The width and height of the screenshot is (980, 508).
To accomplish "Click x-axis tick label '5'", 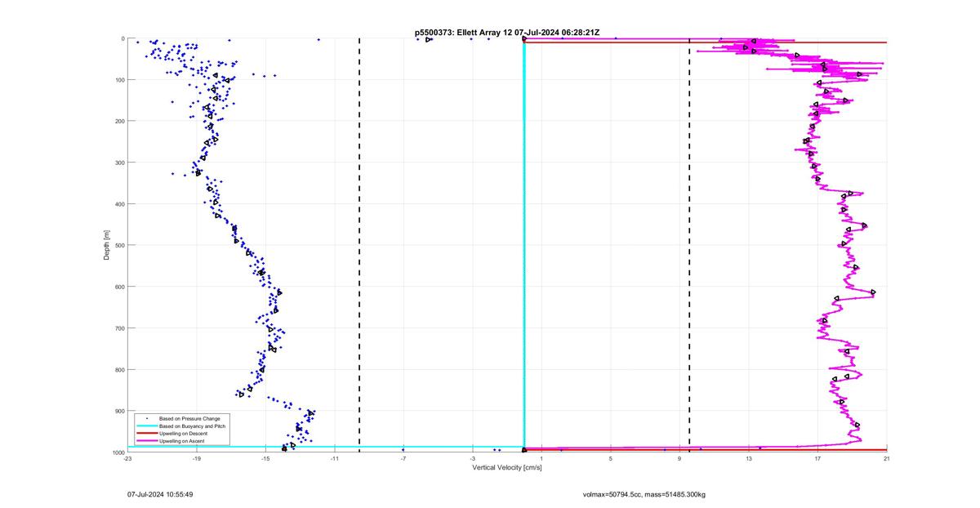I will pyautogui.click(x=611, y=459).
